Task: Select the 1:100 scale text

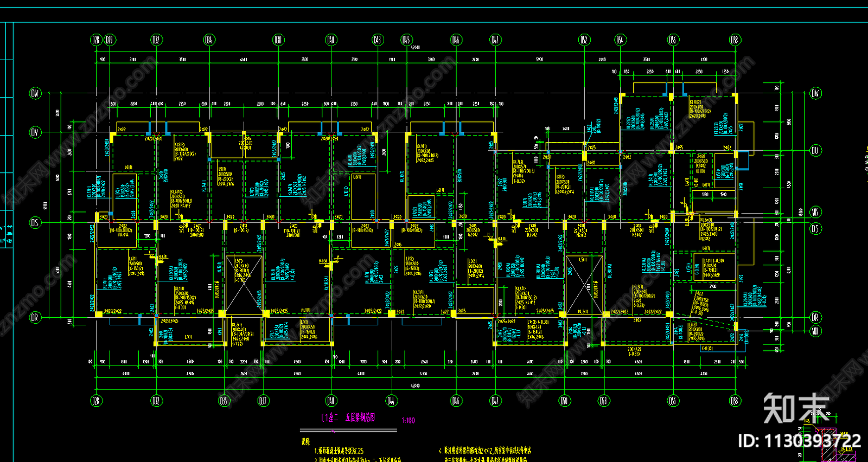Action: (409, 420)
